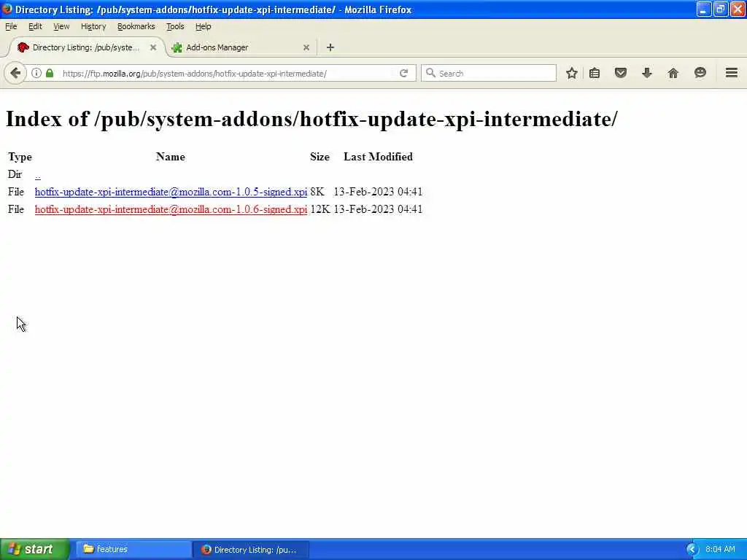Show your bookmarks list icon
Screen dimensions: 747x560
coord(594,73)
